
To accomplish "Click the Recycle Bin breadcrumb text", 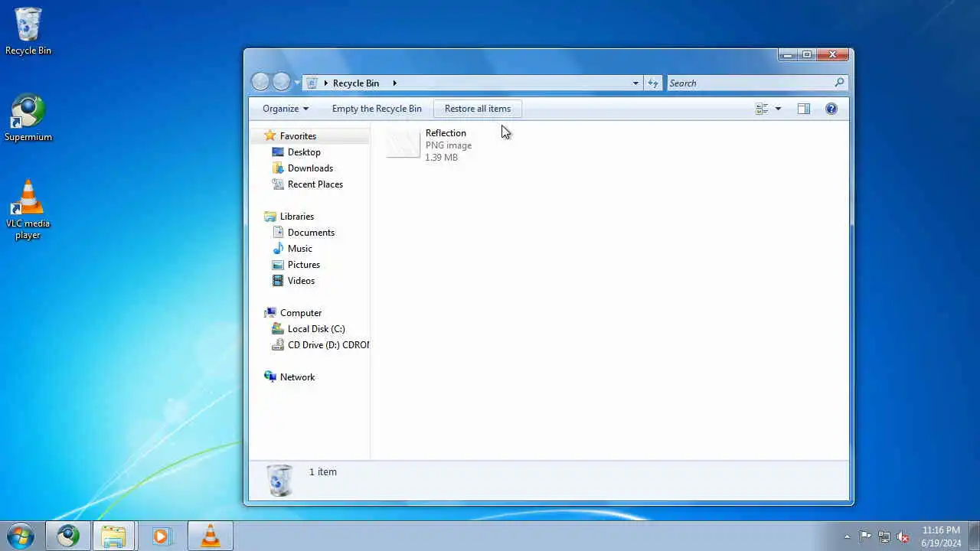I will point(356,83).
